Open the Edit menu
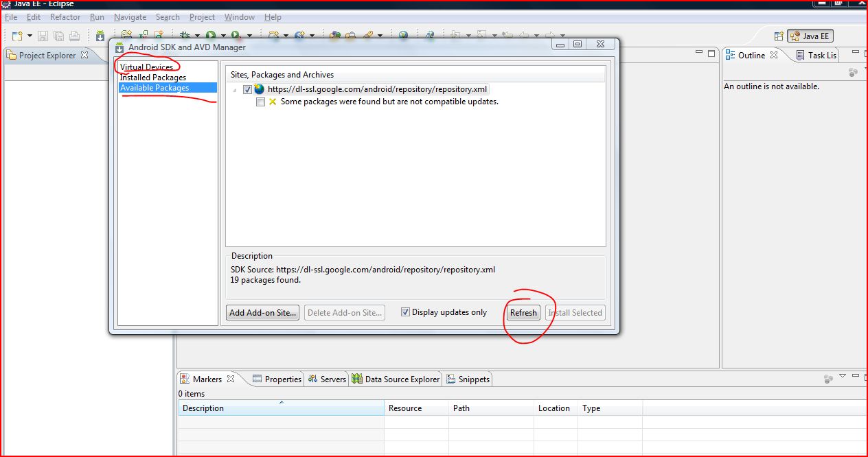This screenshot has width=868, height=457. [33, 17]
